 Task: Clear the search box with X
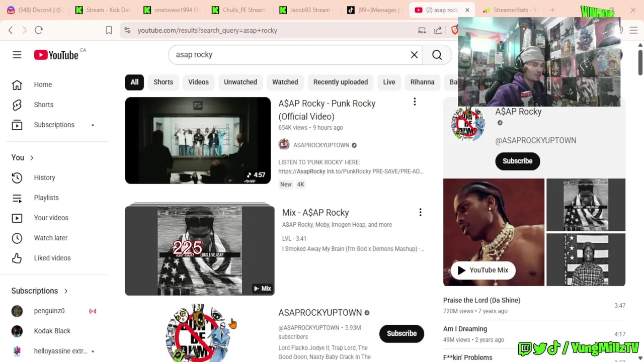414,55
